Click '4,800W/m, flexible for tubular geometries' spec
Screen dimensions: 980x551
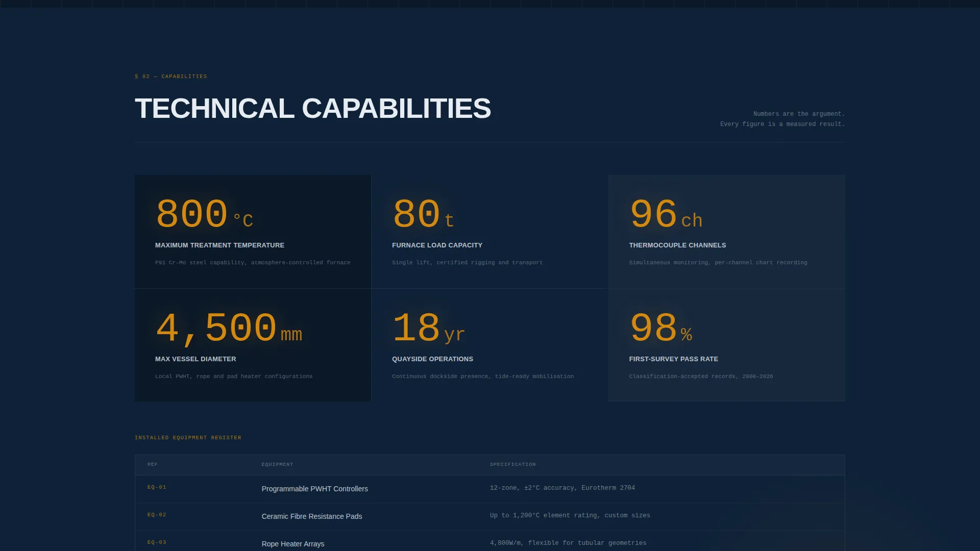(568, 543)
